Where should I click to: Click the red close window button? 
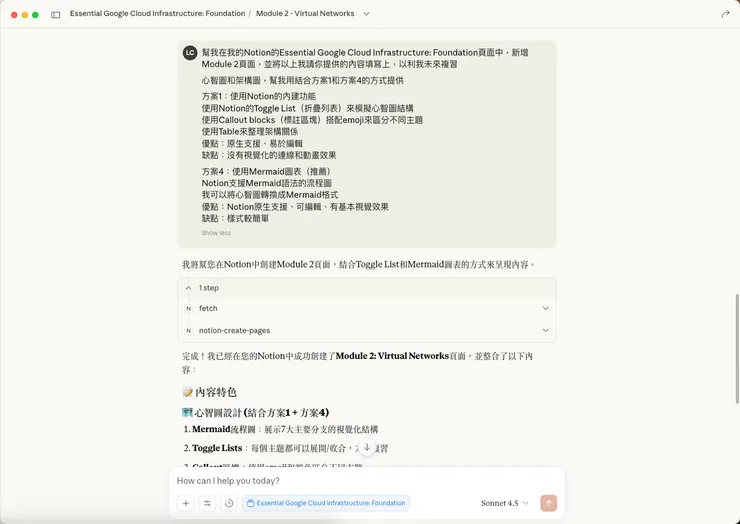(x=14, y=15)
